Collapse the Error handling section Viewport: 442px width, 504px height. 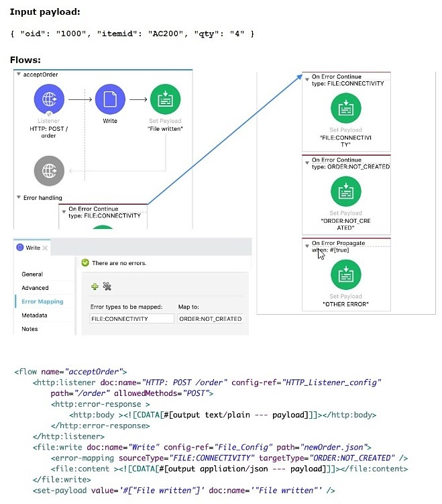tap(19, 197)
